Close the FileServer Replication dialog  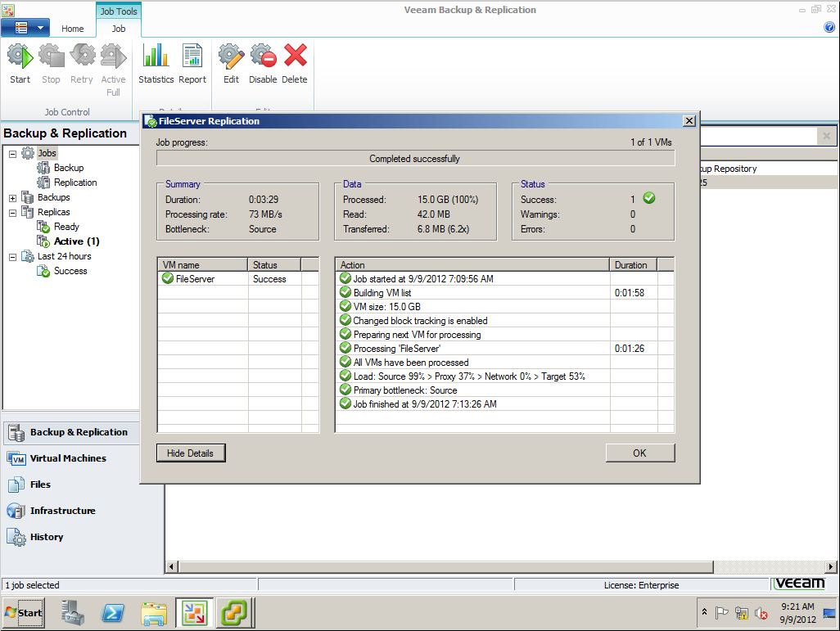click(x=689, y=121)
